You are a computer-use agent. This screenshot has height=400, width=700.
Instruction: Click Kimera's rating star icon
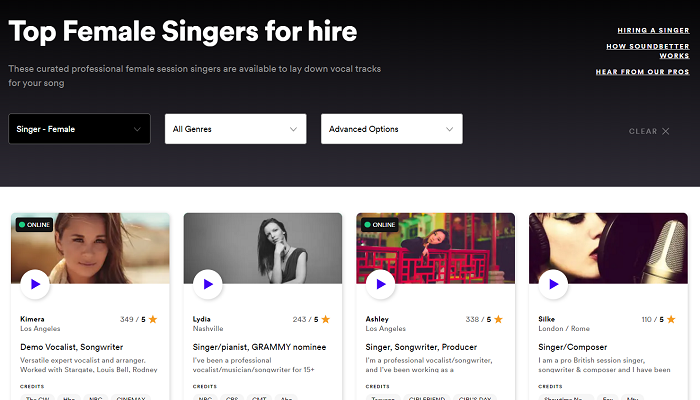(153, 320)
